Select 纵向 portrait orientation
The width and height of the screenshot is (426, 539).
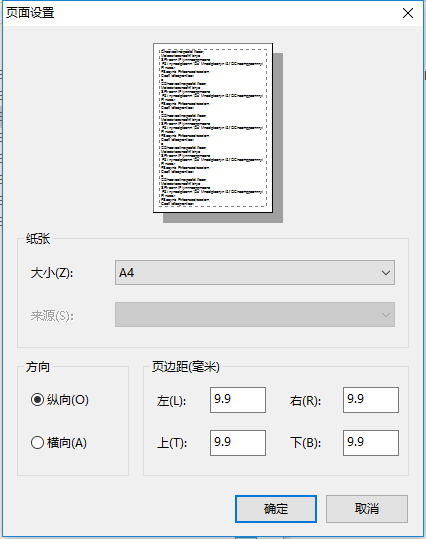37,400
